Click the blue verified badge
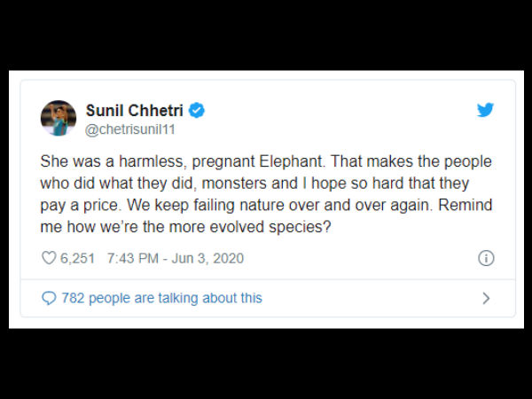 196,111
